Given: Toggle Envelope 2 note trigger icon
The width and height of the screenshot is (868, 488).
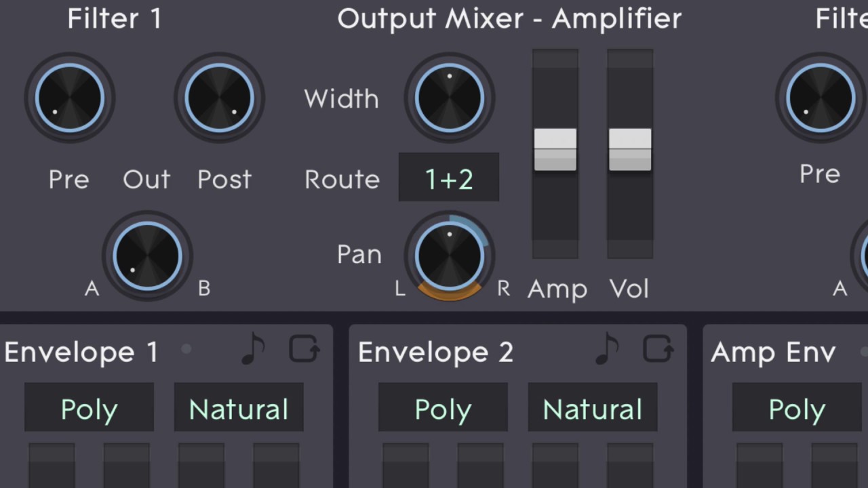Looking at the screenshot, I should pos(606,350).
